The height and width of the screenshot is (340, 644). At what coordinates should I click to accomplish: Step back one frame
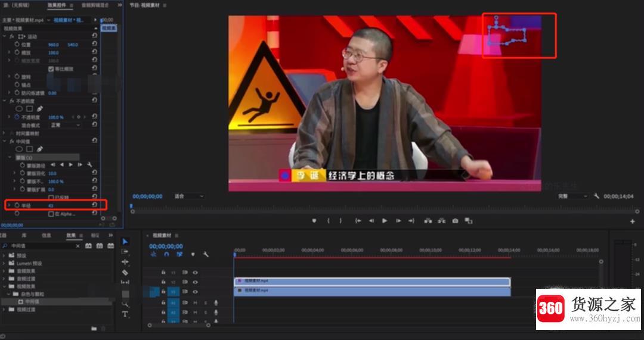point(371,221)
